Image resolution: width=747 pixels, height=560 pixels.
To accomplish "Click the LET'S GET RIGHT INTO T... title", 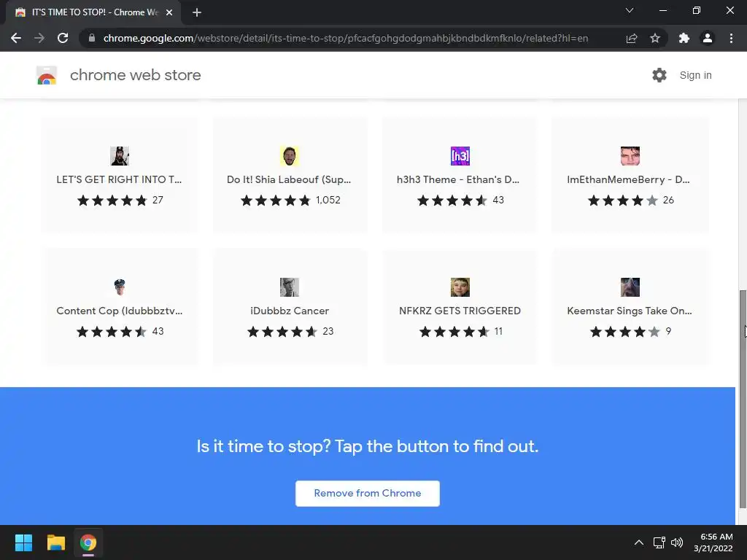I will [119, 179].
